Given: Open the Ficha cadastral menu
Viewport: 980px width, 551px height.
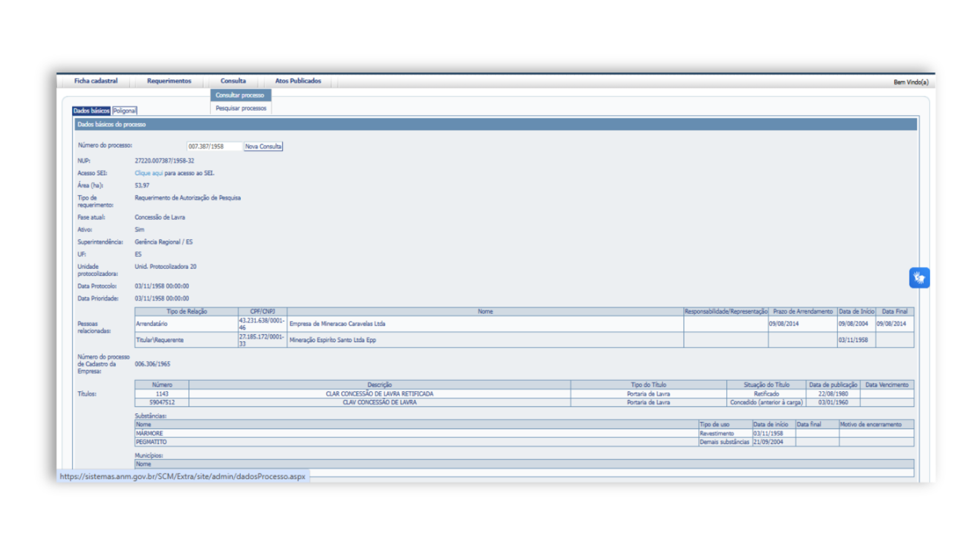Looking at the screenshot, I should click(96, 81).
